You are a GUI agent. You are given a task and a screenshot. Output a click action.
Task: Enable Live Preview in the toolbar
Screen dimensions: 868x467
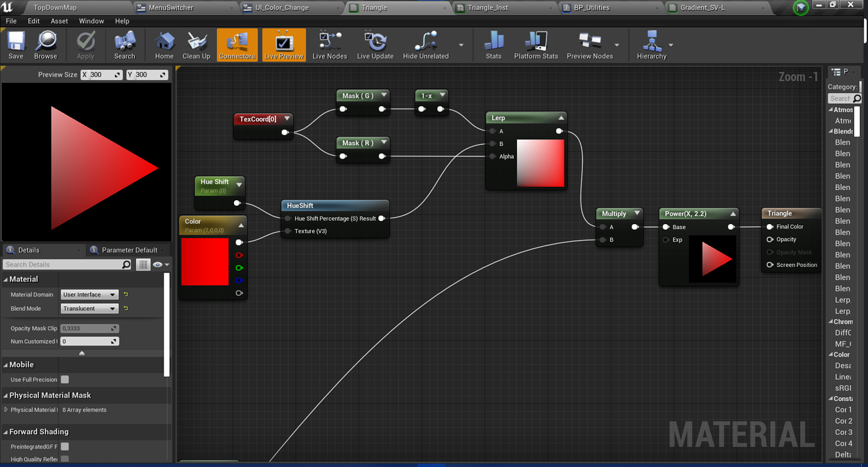pyautogui.click(x=284, y=44)
